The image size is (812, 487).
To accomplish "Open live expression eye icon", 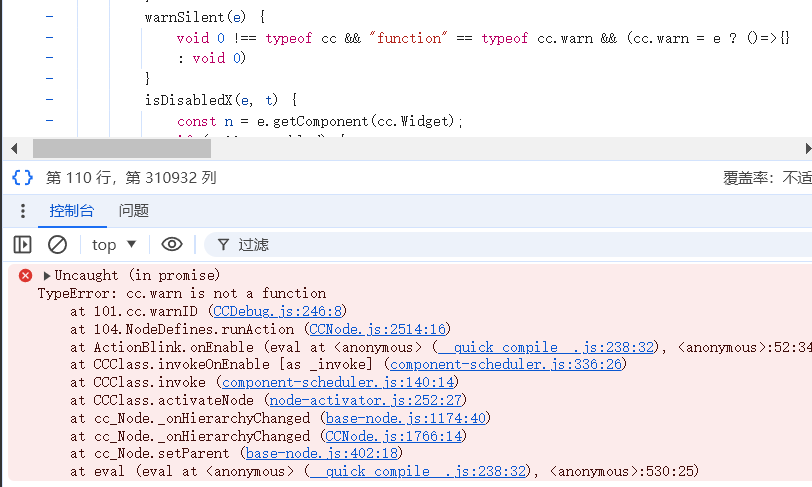I will click(172, 244).
